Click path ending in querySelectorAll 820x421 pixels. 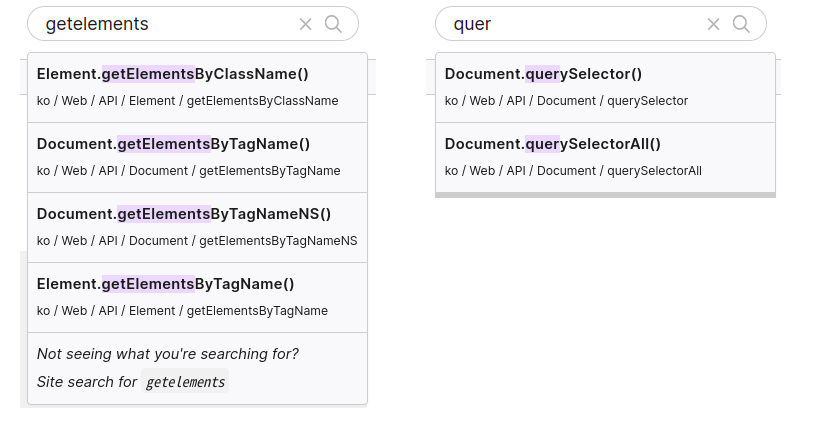573,171
